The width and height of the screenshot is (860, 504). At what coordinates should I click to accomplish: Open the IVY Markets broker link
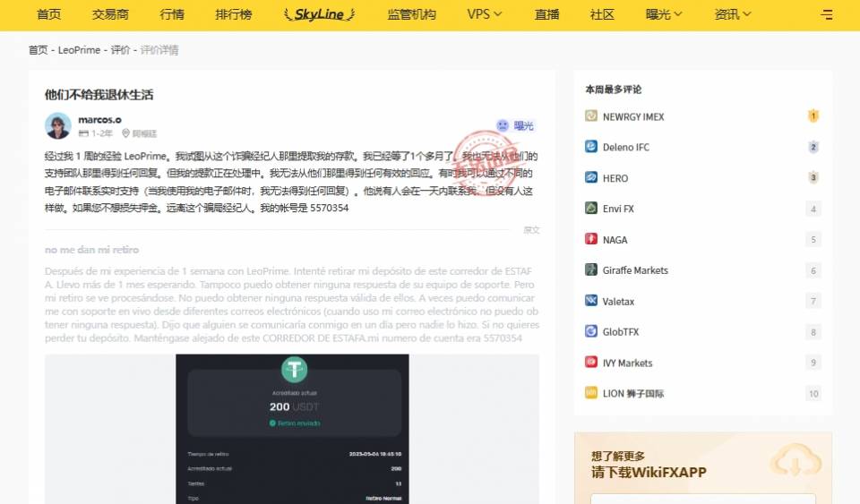(627, 363)
